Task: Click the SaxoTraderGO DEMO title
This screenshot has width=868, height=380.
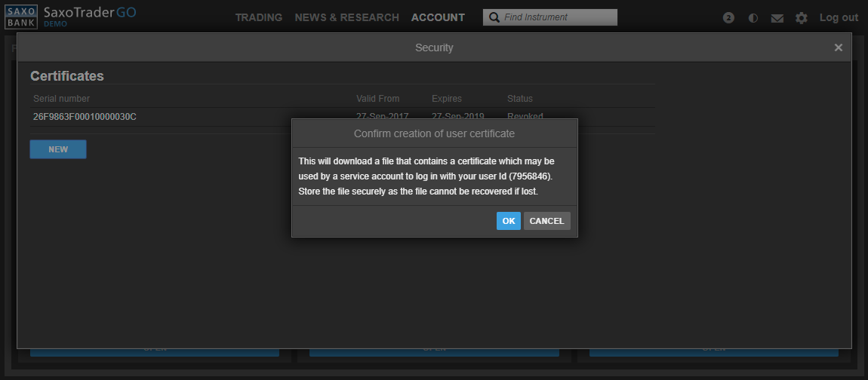Action: pyautogui.click(x=89, y=17)
